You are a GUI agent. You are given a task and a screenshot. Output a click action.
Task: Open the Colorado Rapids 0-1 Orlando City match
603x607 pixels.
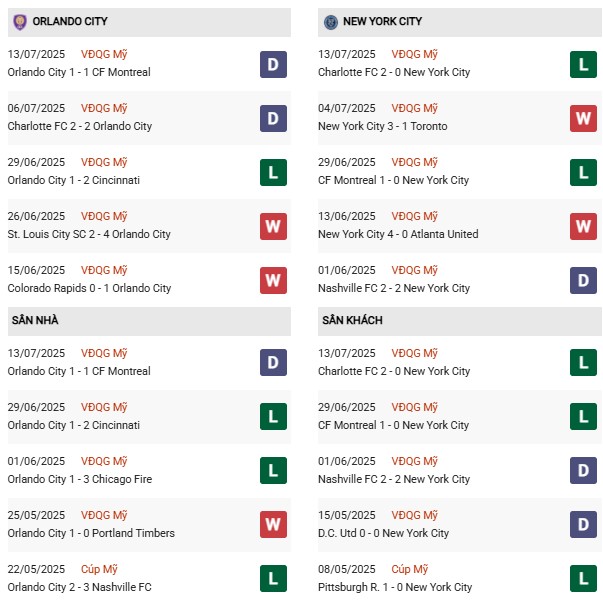click(89, 288)
